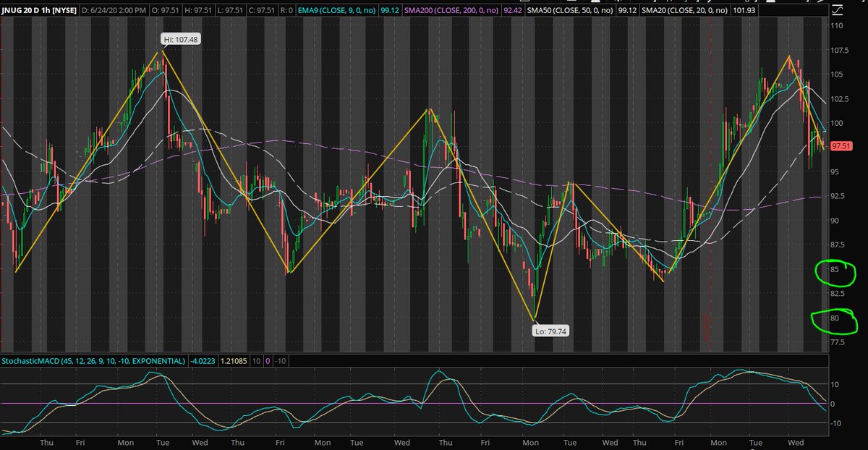Click the date readout D: 6/24/20 2:00 PM
Viewport: 868px width, 450px height.
112,12
